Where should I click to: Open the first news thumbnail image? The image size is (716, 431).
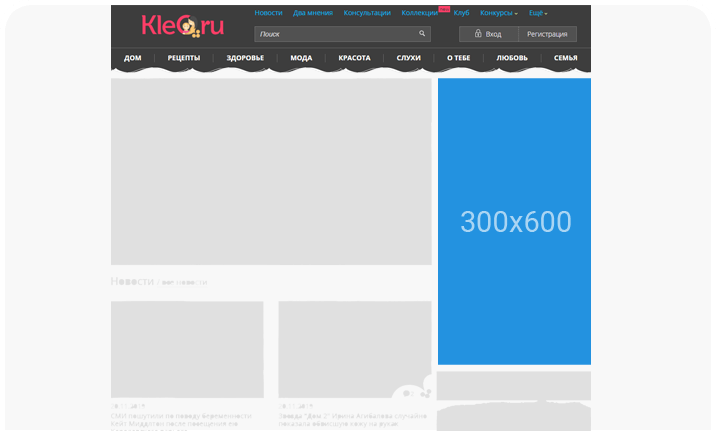pos(187,349)
